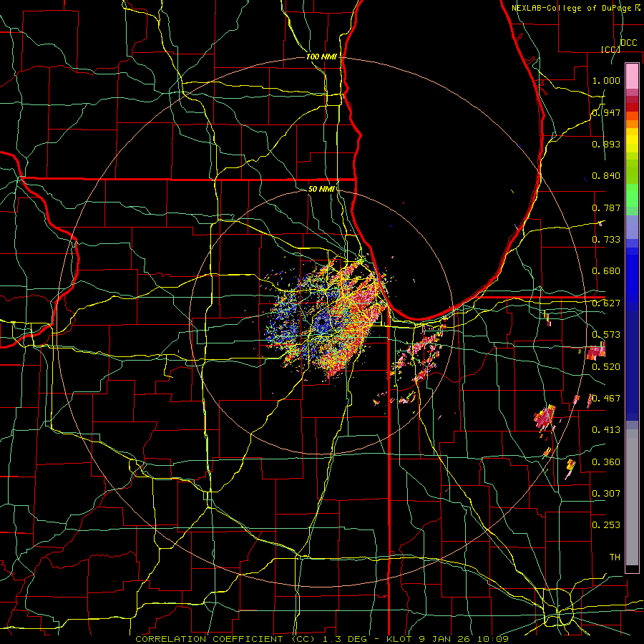Select the 0.733 color scale value
This screenshot has height=644, width=644.
[606, 240]
